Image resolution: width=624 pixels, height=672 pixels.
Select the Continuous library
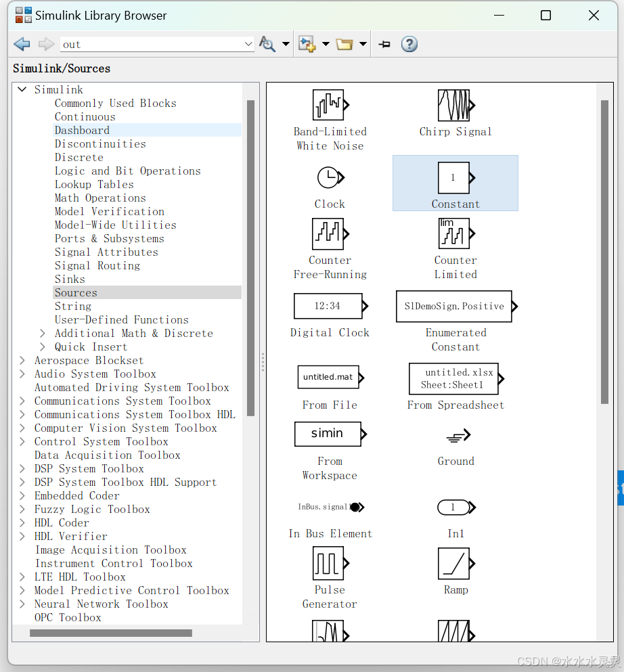tap(85, 116)
